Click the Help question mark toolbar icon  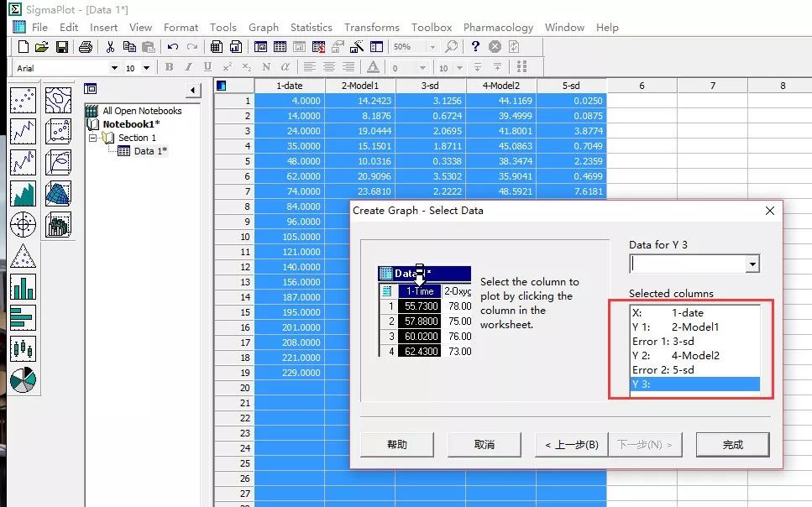(x=474, y=48)
